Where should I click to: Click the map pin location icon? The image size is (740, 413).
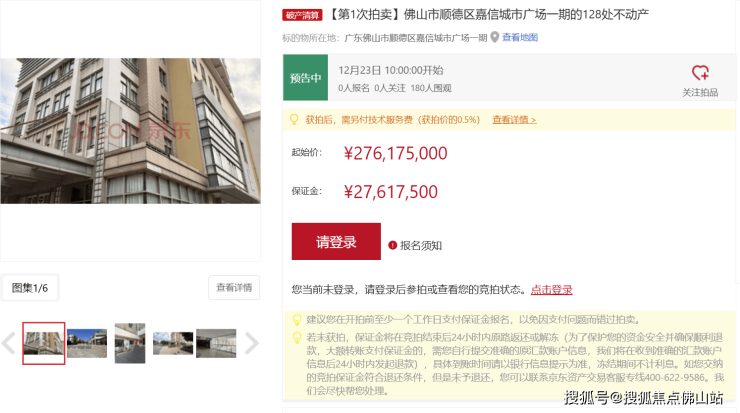coord(494,37)
